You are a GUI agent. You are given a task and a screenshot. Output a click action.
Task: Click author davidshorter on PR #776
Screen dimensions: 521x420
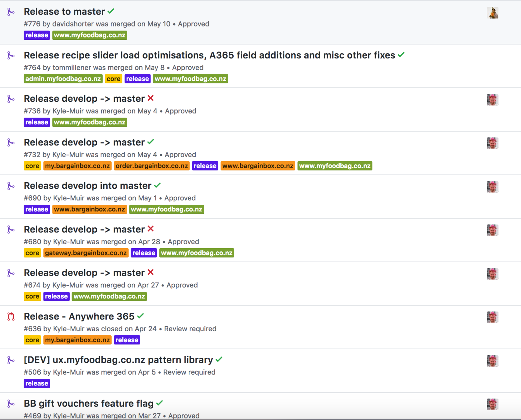(x=73, y=24)
